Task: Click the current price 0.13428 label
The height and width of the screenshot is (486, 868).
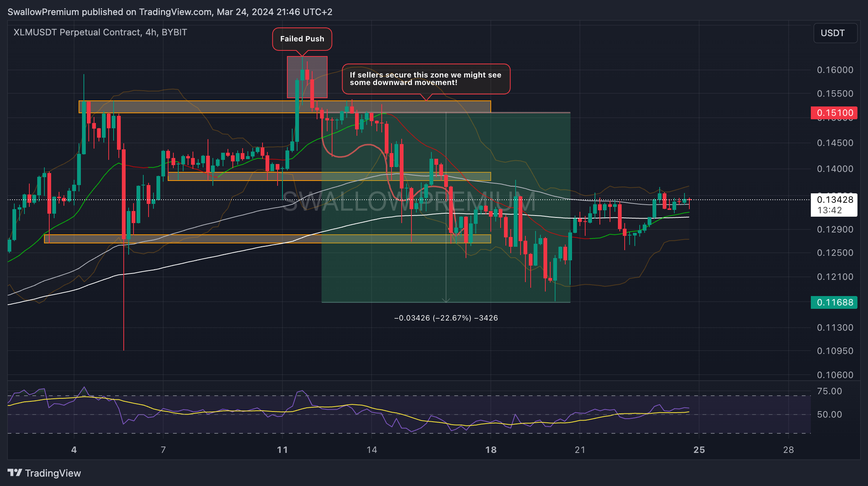Action: coord(834,204)
